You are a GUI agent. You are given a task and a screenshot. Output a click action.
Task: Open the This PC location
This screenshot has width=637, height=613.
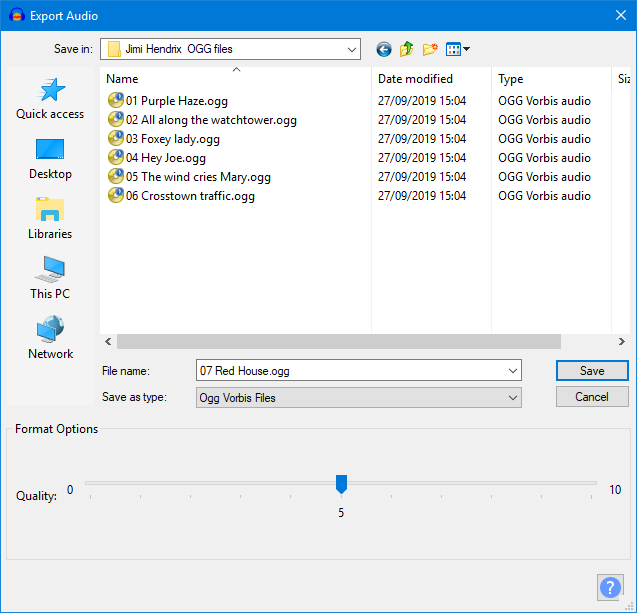(x=50, y=278)
